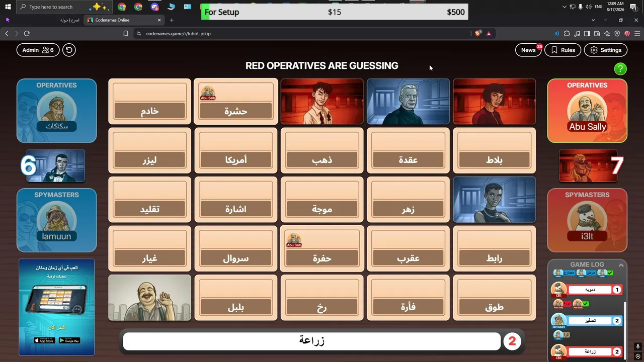Select the word card حفرة
The image size is (644, 362).
pyautogui.click(x=322, y=249)
